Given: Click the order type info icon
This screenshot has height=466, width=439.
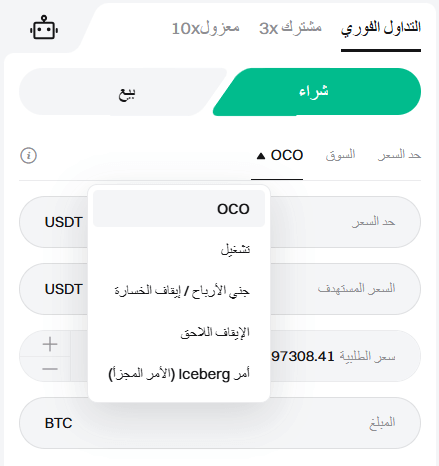Looking at the screenshot, I should point(29,155).
